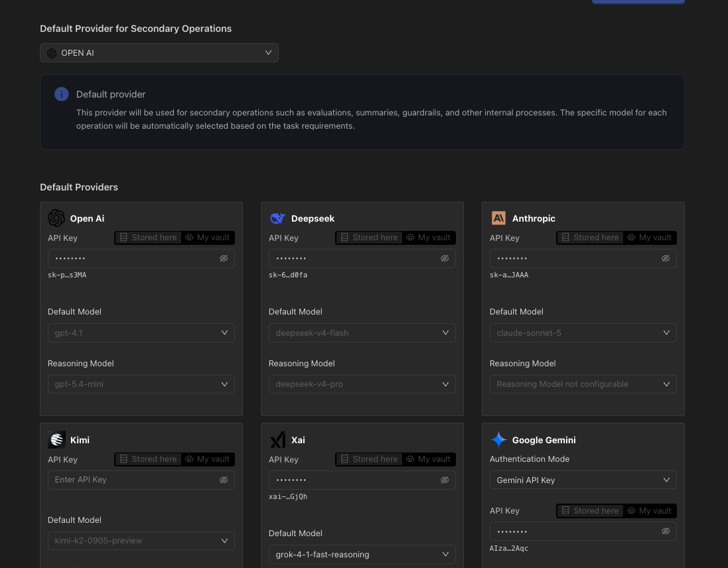This screenshot has width=728, height=568.
Task: Open the deepseek-v4-pro reasoning model dropdown
Action: click(x=362, y=384)
